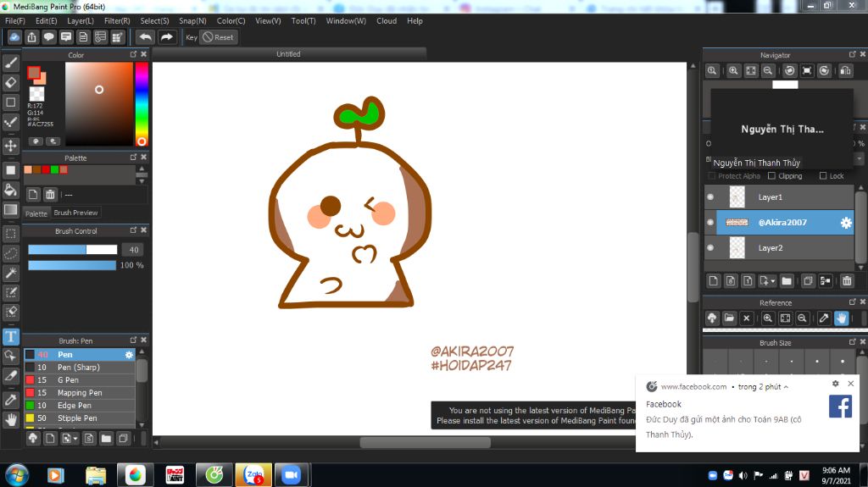Click the rainbow hue slider bar
The height and width of the screenshot is (487, 868).
[142, 102]
